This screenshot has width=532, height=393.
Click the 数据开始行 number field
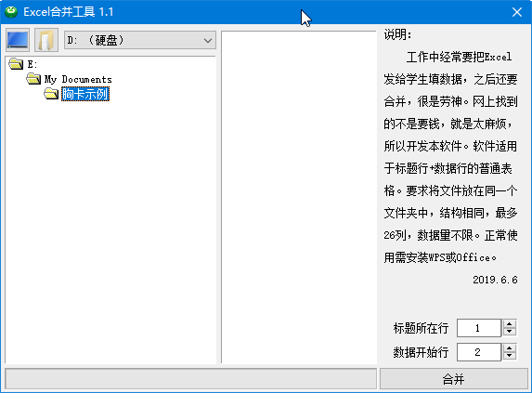pyautogui.click(x=479, y=352)
